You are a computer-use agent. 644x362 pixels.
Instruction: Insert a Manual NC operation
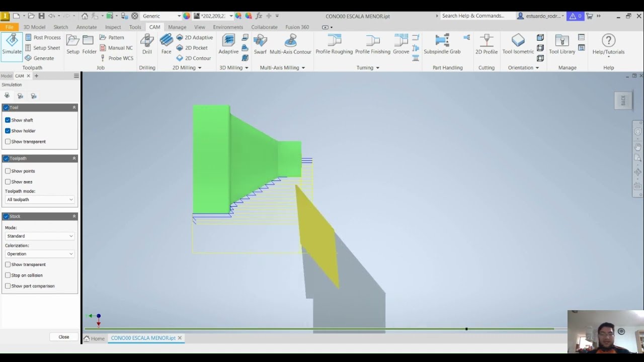116,48
